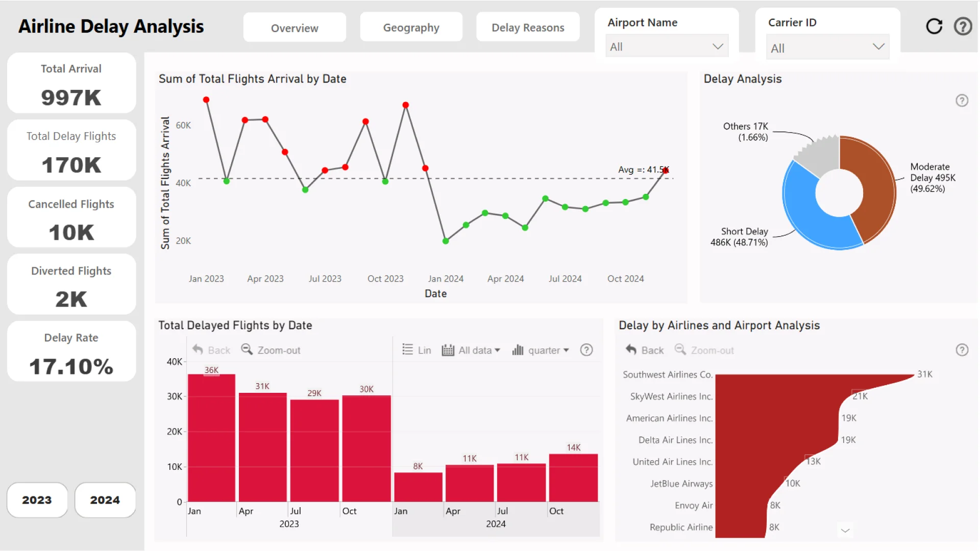Click the grey Others donut segment
Image resolution: width=980 pixels, height=551 pixels.
[x=823, y=157]
